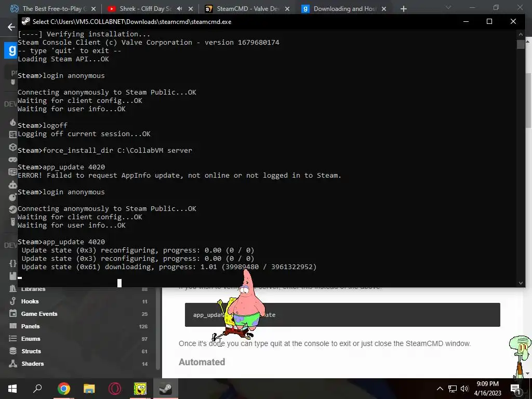This screenshot has width=532, height=399.
Task: Click the 'ERROR! Failed to request AppInfo' line
Action: (179, 176)
